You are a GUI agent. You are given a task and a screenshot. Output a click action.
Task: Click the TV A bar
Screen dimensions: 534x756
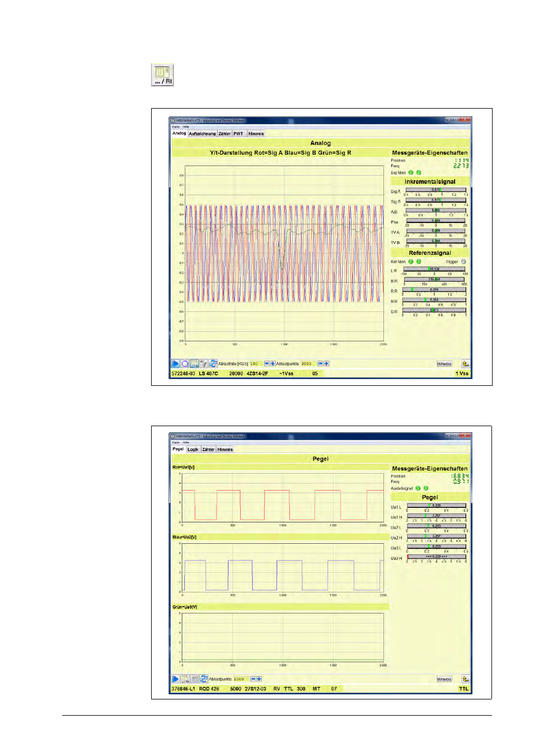[436, 231]
